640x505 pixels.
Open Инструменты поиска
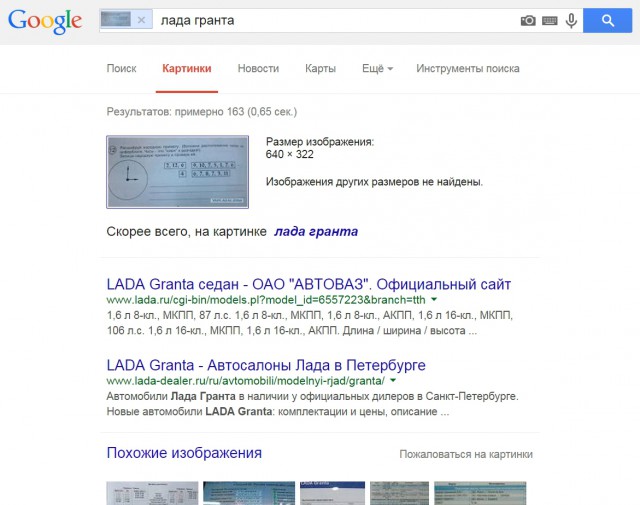pos(468,69)
